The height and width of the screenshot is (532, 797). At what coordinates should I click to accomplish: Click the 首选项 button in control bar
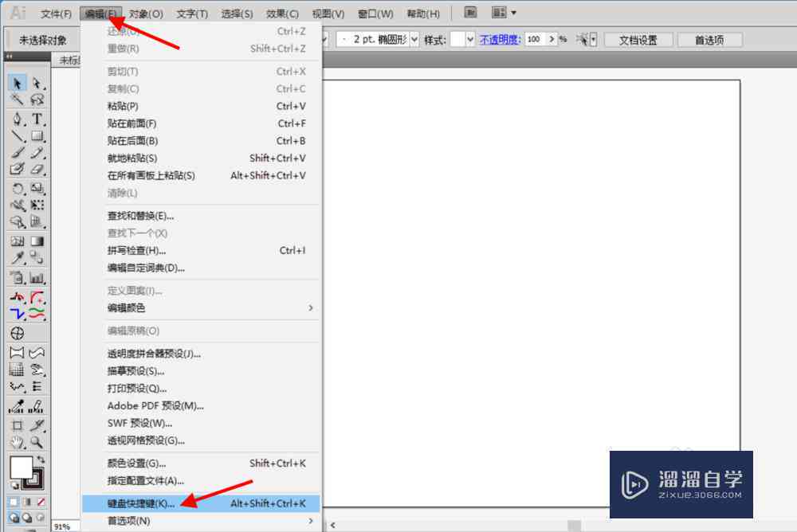pos(709,40)
